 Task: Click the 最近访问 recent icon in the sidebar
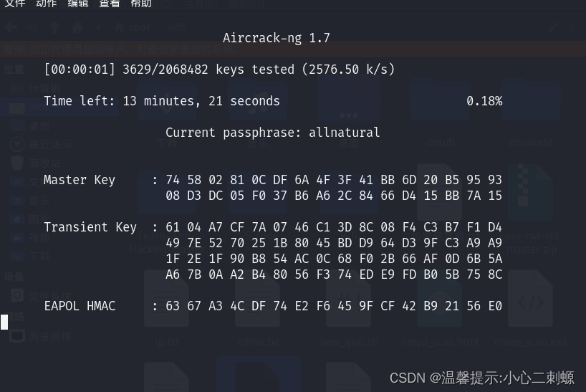tap(17, 144)
